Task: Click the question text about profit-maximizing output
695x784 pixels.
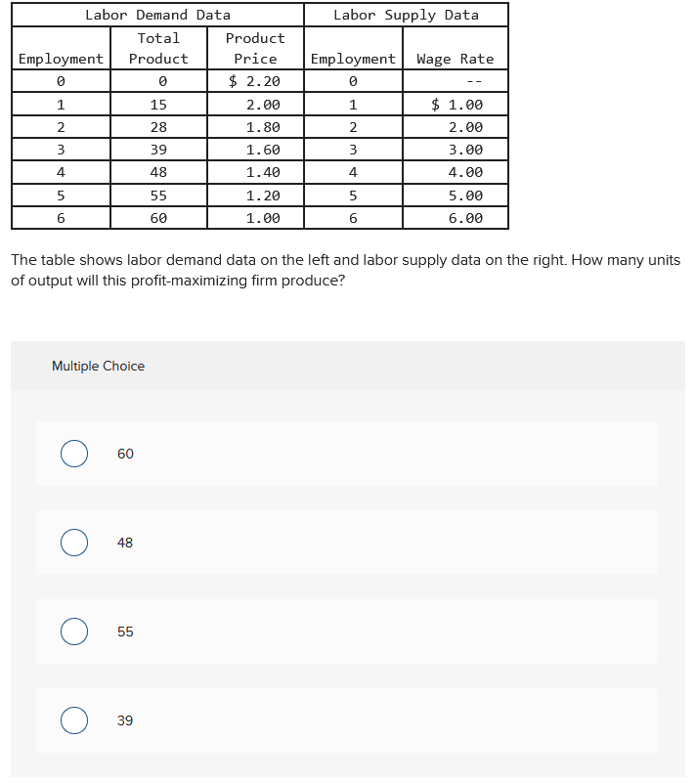Action: [347, 269]
